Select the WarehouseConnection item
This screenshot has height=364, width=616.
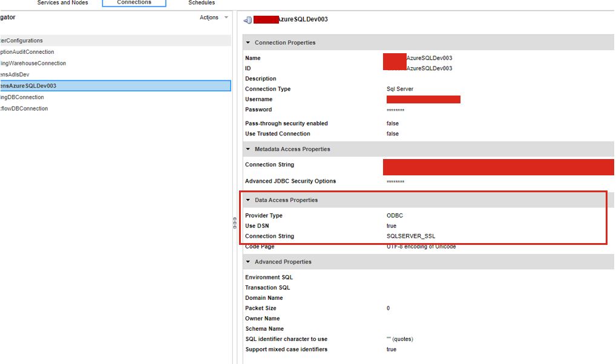tap(115, 63)
